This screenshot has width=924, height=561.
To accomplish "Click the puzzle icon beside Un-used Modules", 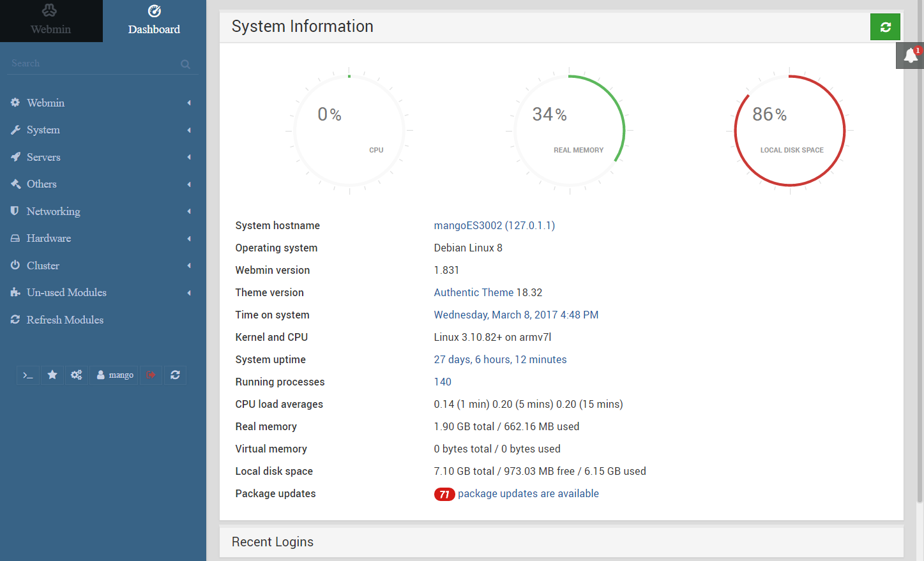I will pos(15,292).
